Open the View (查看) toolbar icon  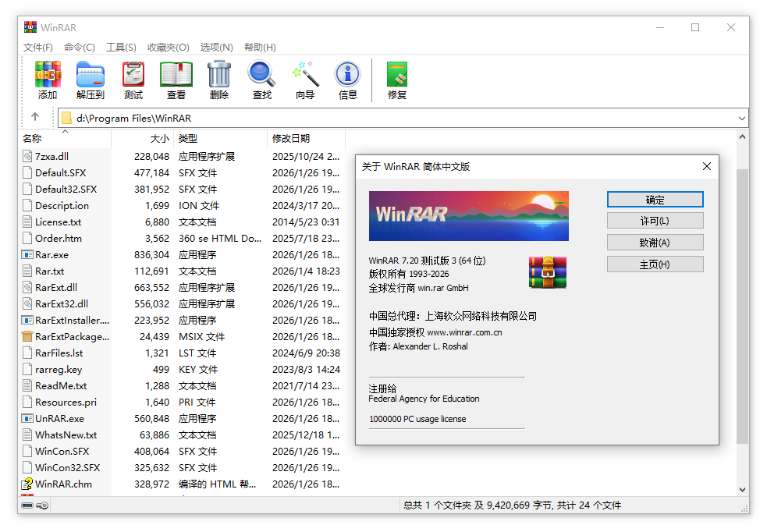point(176,80)
